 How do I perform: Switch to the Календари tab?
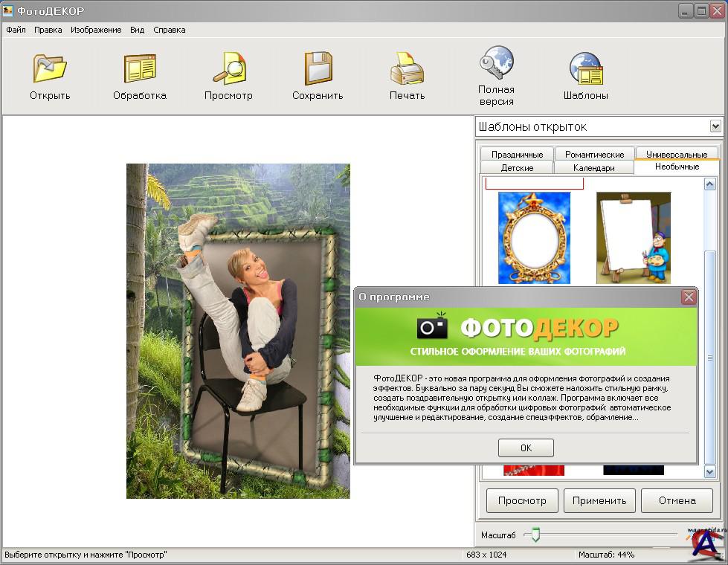(594, 167)
